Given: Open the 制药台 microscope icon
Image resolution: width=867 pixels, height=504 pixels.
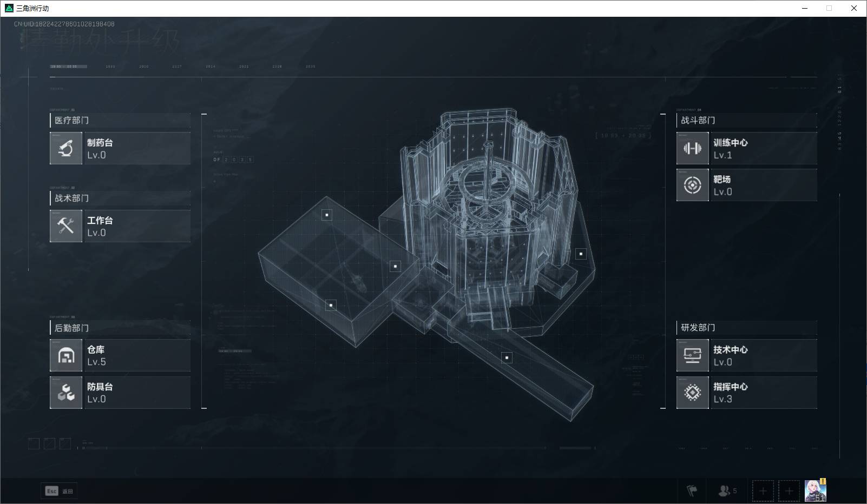Looking at the screenshot, I should [66, 148].
